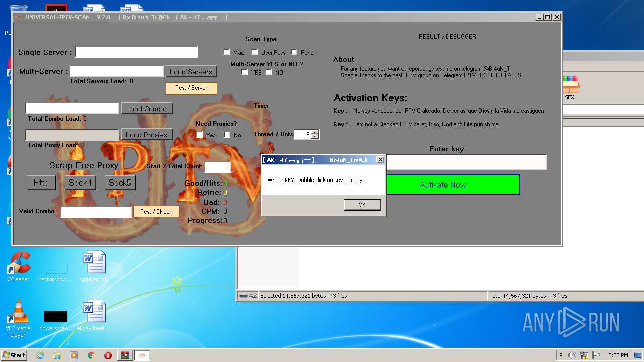This screenshot has width=644, height=362.
Task: Open Internet Explorer from taskbar
Action: click(40, 355)
